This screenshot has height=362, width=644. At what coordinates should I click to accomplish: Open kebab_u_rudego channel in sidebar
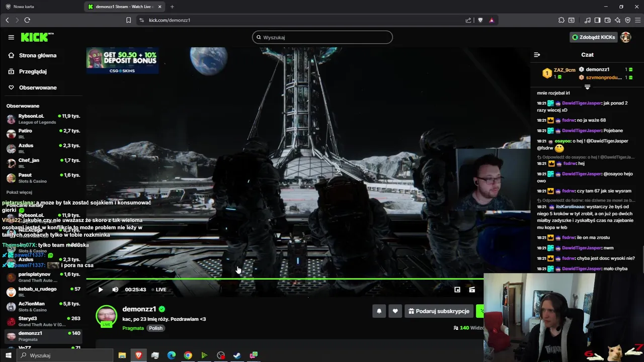pyautogui.click(x=43, y=292)
